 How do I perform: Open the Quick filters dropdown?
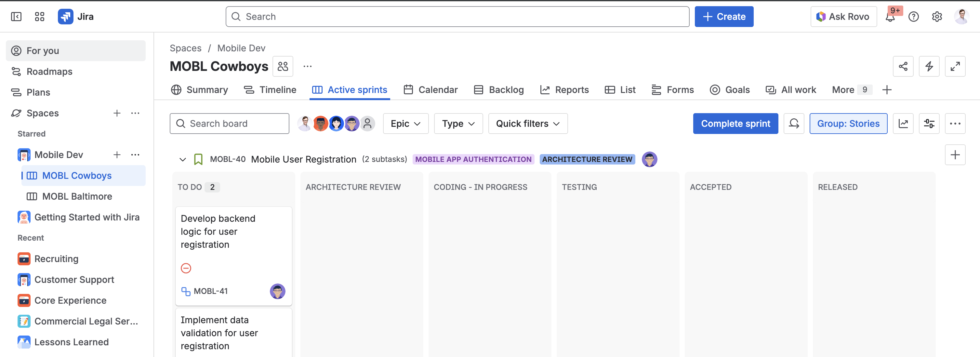pyautogui.click(x=527, y=123)
